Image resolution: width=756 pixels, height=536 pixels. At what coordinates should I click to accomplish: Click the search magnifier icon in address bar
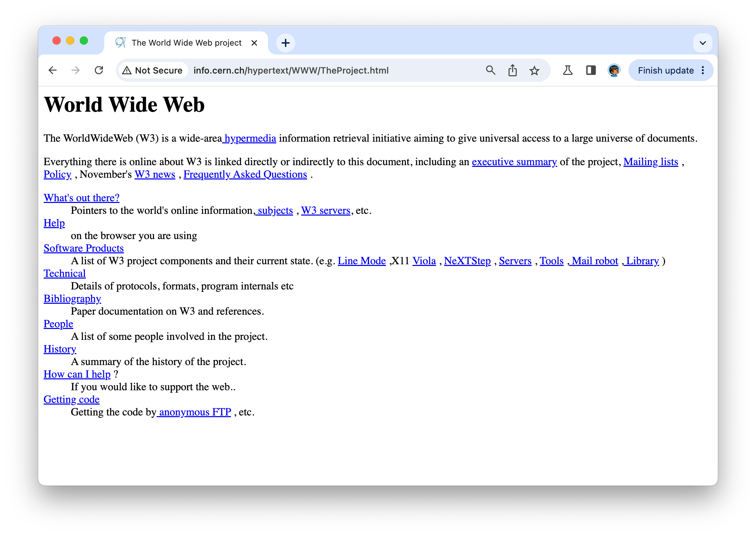(490, 70)
